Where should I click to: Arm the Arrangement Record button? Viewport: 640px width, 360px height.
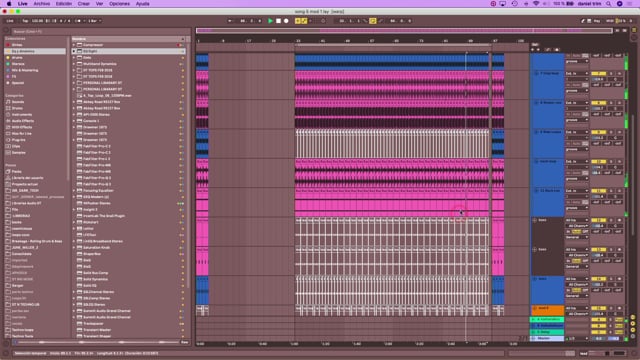[286, 21]
